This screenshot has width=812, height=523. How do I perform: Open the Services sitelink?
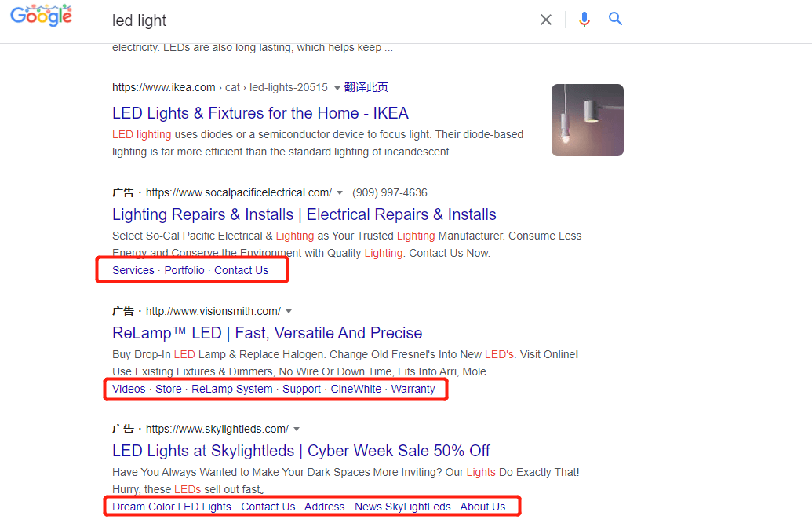(133, 270)
